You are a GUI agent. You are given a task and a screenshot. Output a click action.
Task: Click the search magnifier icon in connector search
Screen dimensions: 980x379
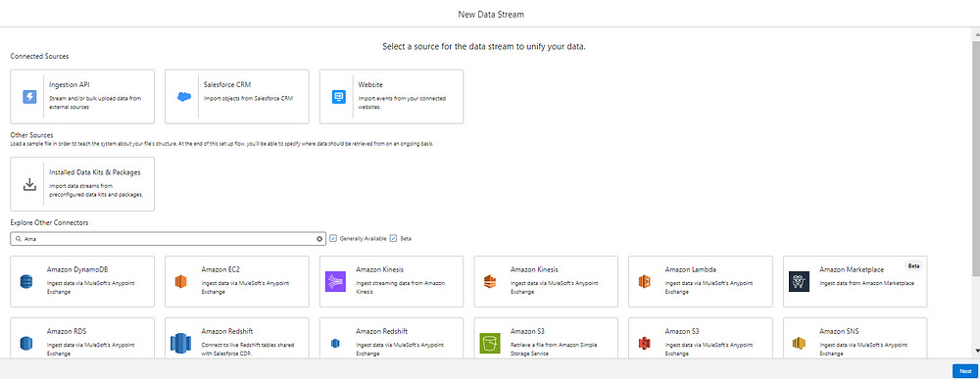18,239
